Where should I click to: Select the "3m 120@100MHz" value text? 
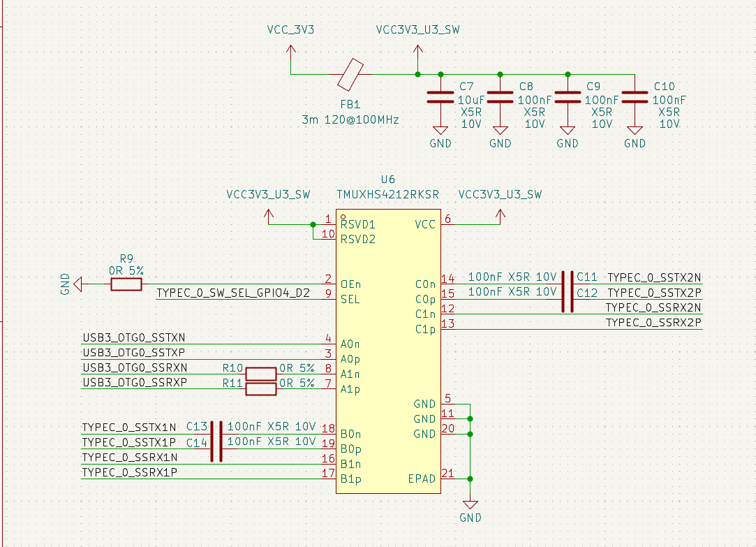pos(350,119)
